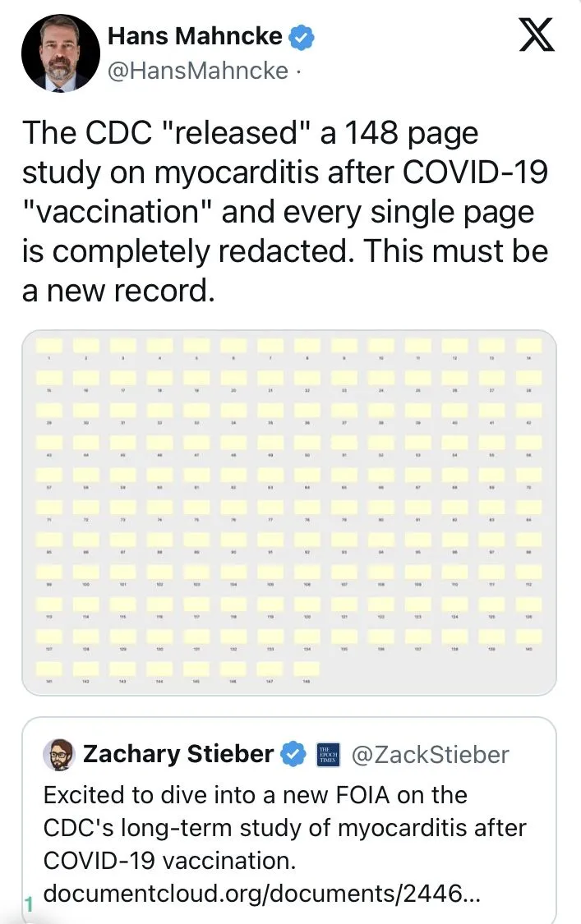Click Zachary Stieber's avatar icon
This screenshot has width=581, height=924.
pos(58,754)
